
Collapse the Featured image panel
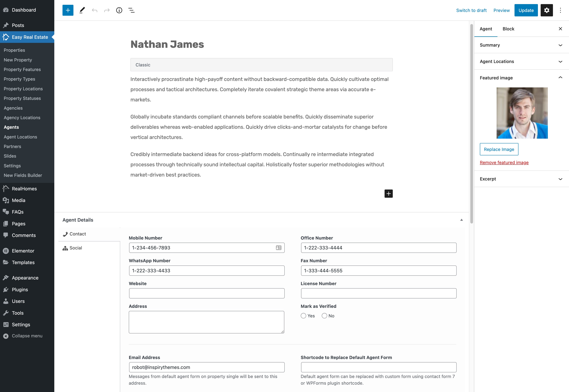point(560,78)
